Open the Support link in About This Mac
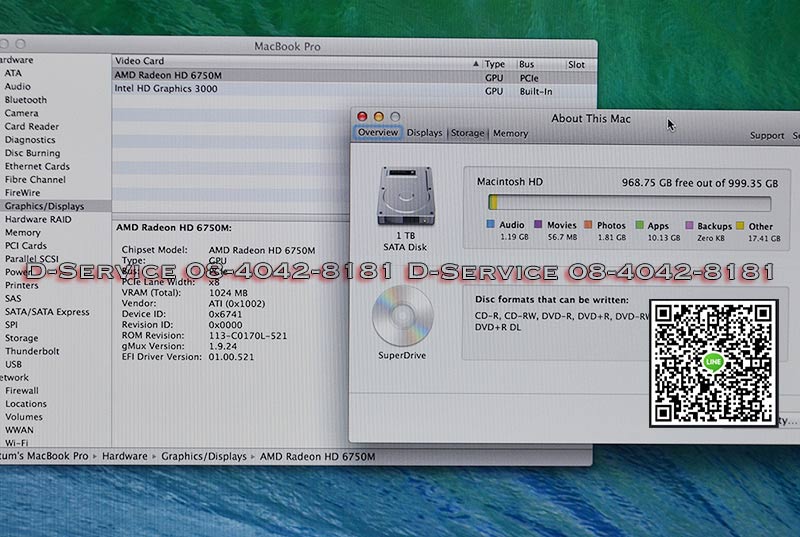 [767, 136]
